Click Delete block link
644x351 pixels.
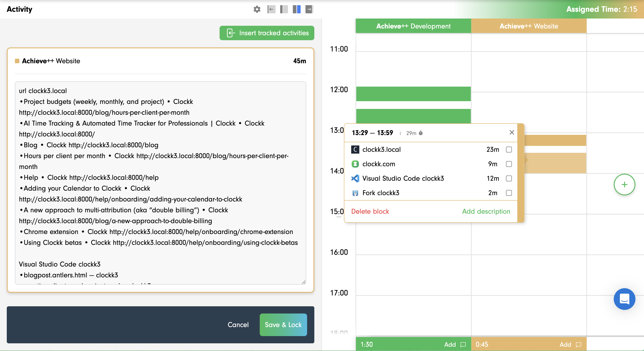(x=370, y=211)
